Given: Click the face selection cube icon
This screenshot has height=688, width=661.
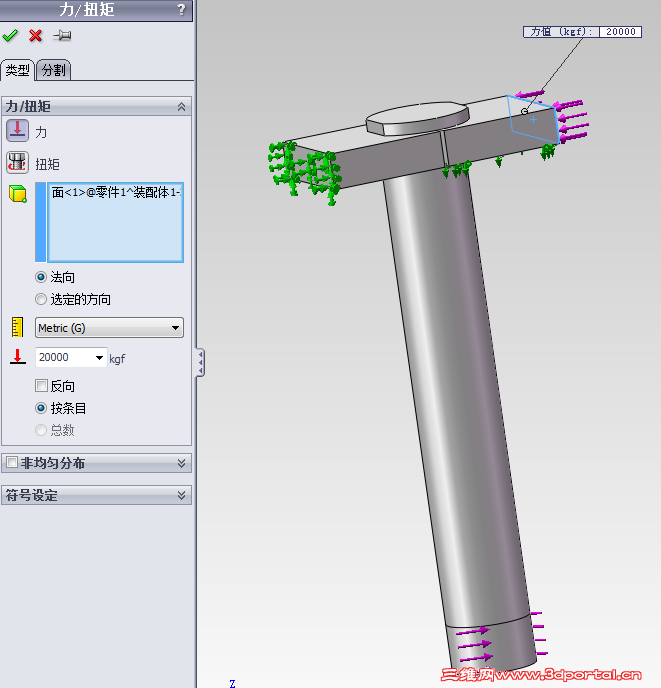Looking at the screenshot, I should pyautogui.click(x=18, y=194).
